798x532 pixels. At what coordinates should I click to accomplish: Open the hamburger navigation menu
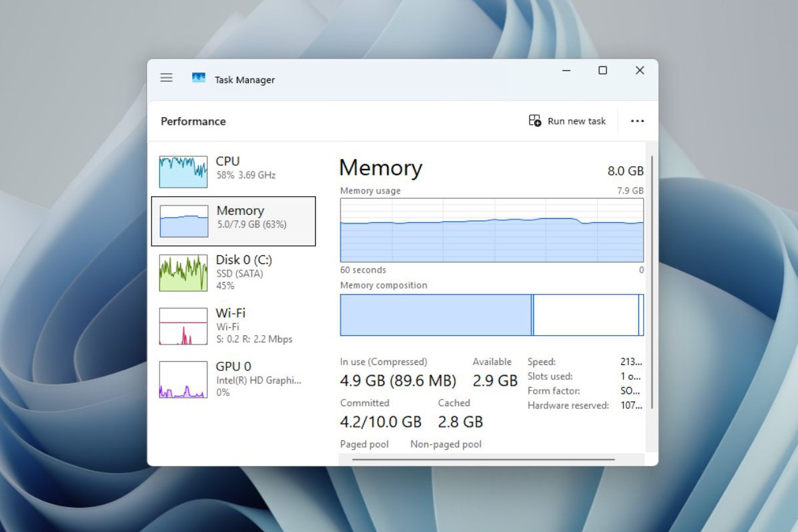166,78
